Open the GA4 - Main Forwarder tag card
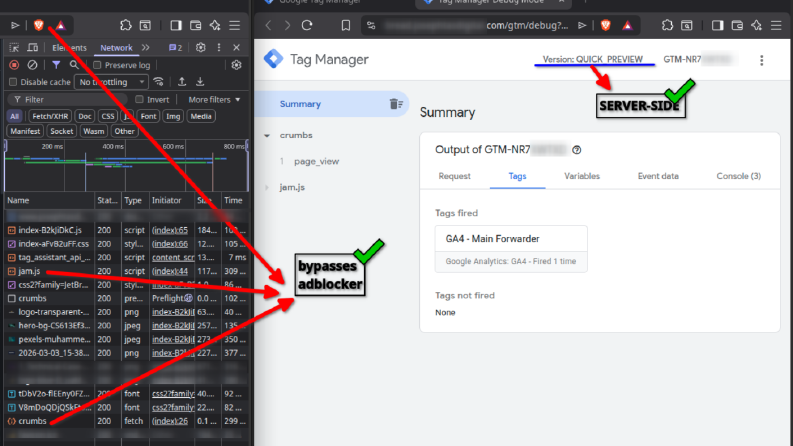The height and width of the screenshot is (446, 793). coord(511,249)
